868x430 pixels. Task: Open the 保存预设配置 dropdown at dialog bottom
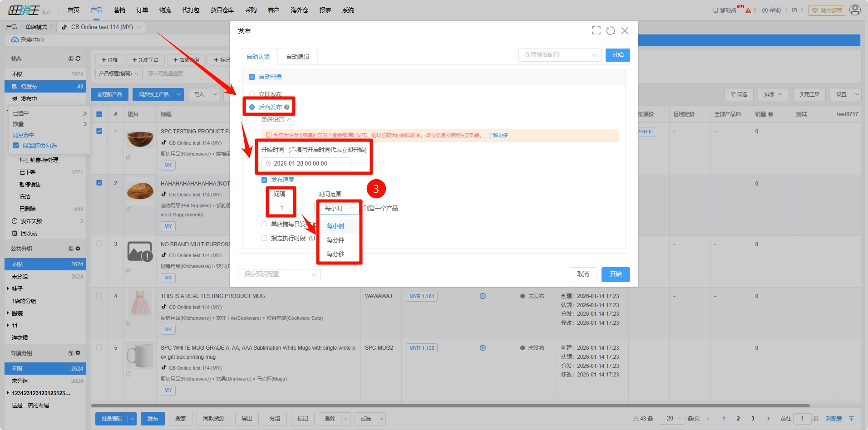(279, 274)
